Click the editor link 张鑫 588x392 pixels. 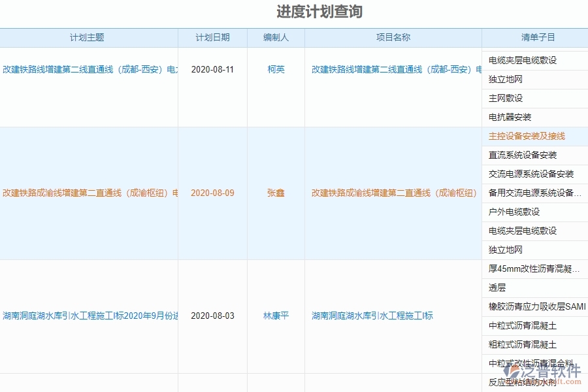276,193
